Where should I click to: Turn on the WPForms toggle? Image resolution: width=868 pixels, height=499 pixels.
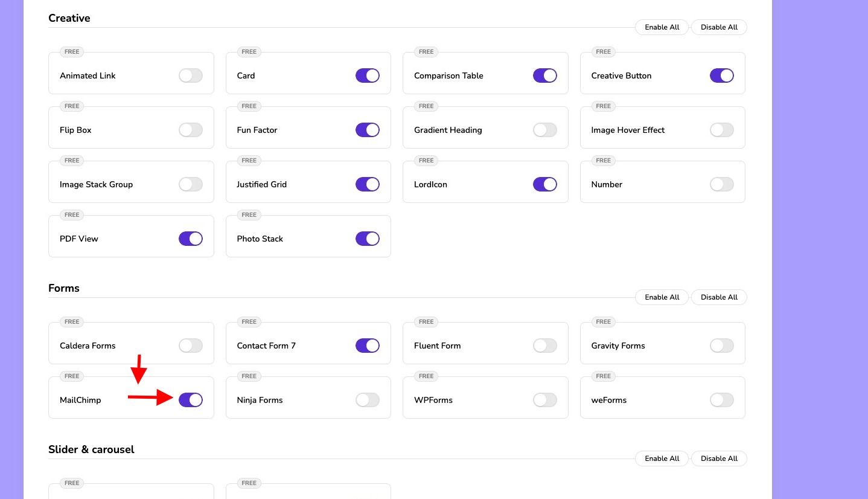click(545, 400)
